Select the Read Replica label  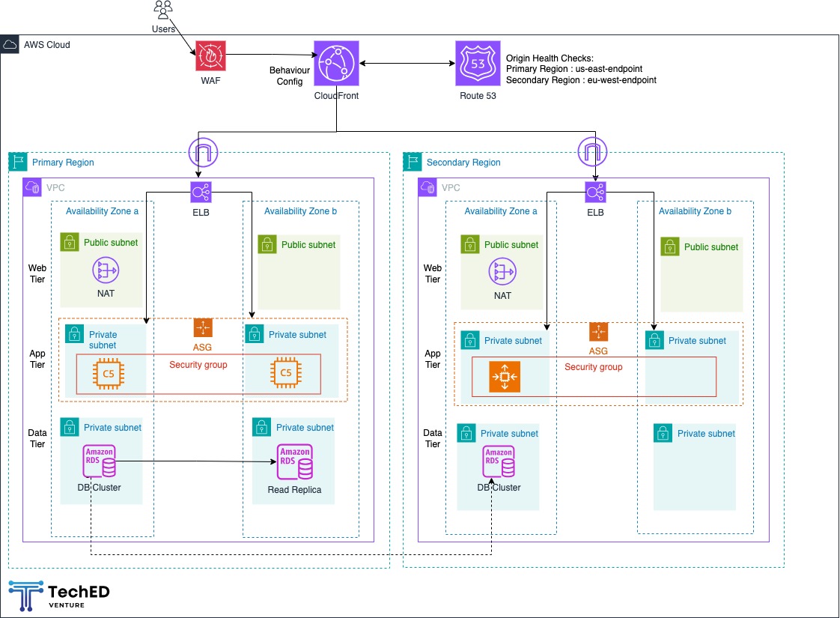click(x=295, y=490)
